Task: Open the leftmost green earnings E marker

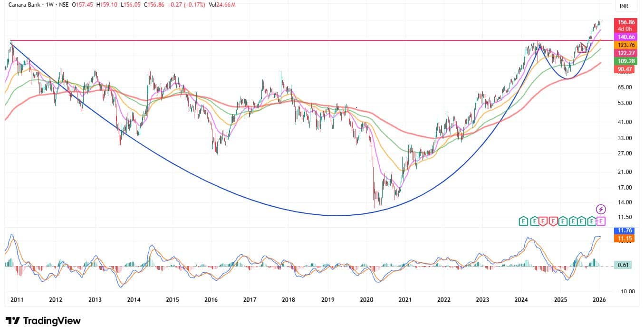Action: 523,220
